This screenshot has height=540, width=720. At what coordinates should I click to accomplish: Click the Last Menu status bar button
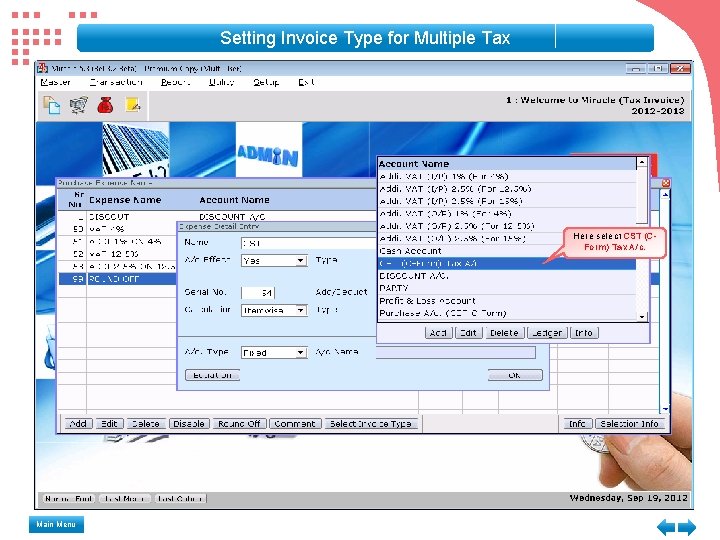124,499
